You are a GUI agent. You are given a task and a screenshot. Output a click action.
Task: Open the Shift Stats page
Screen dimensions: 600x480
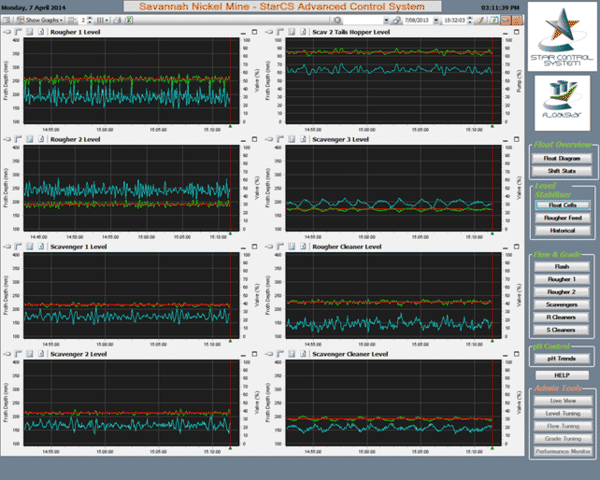click(x=562, y=171)
